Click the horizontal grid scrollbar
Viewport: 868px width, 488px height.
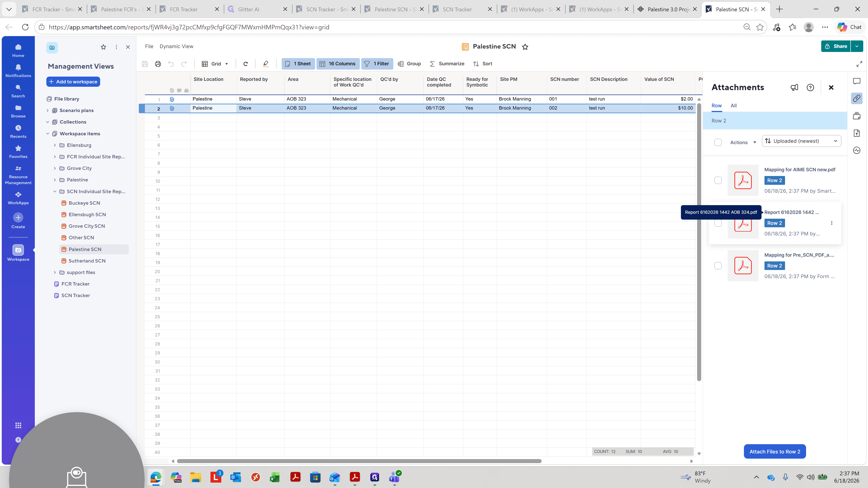pos(359,461)
